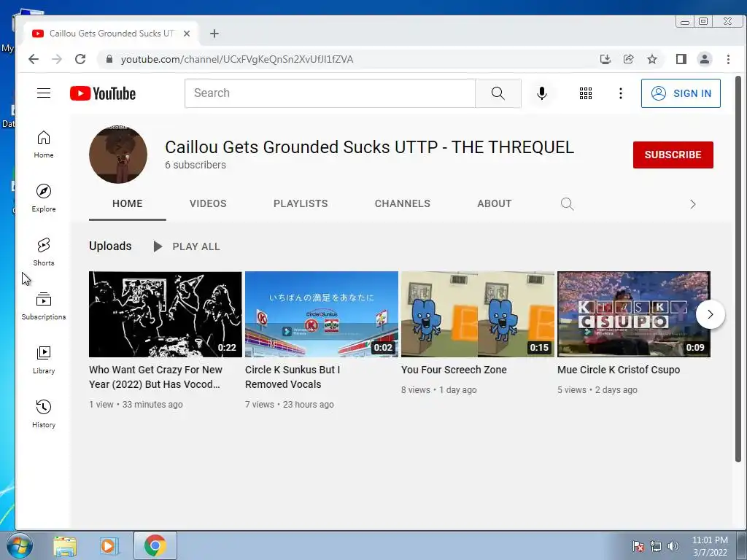747x560 pixels.
Task: Toggle the Chrome side panel icon
Action: (681, 59)
